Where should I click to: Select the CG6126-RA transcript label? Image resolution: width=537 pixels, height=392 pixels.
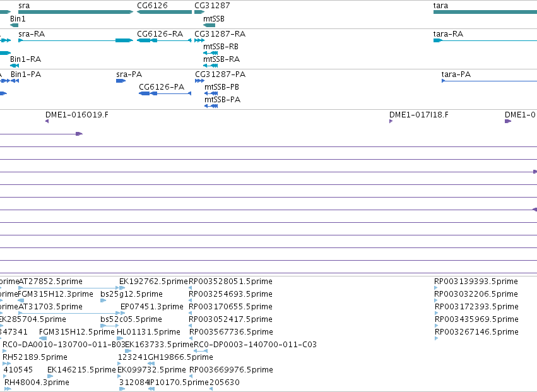[160, 34]
